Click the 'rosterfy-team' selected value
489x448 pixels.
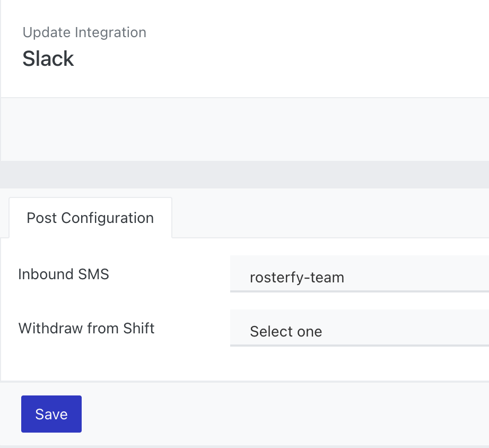click(297, 277)
